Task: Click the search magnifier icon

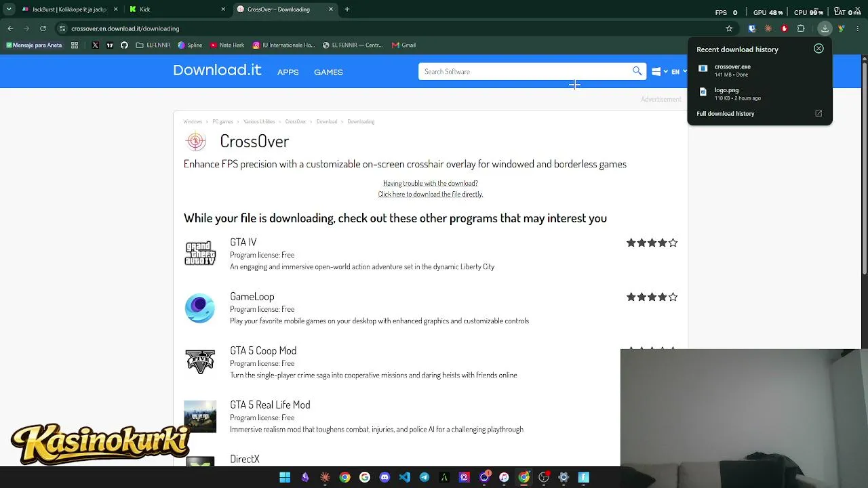Action: (637, 71)
